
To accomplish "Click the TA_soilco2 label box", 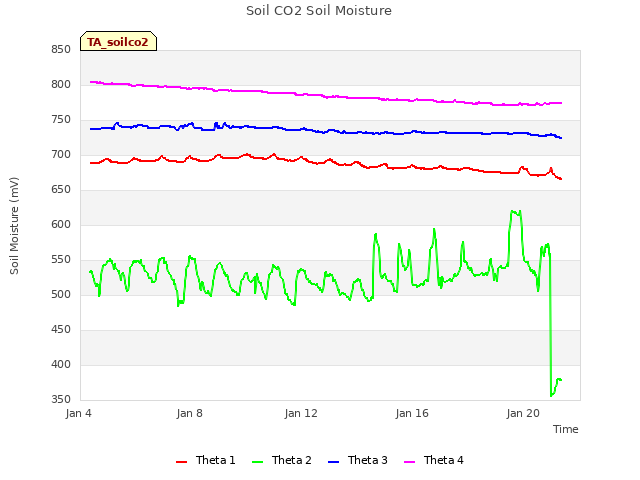I will coord(118,41).
